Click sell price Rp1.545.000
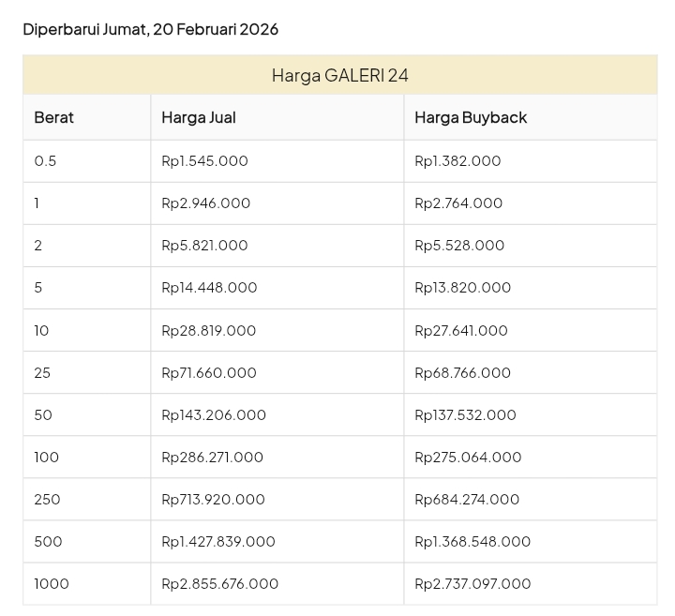This screenshot has height=616, width=675. point(204,161)
